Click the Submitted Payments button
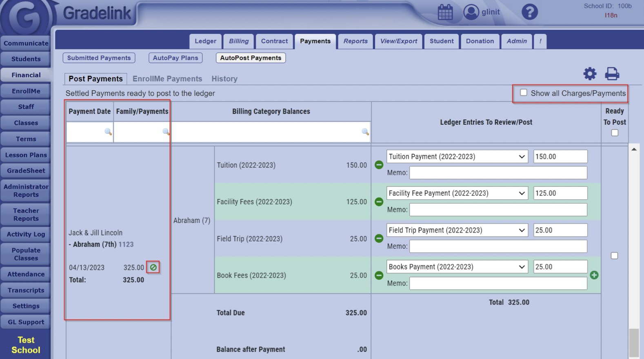This screenshot has width=644, height=359. click(x=99, y=58)
